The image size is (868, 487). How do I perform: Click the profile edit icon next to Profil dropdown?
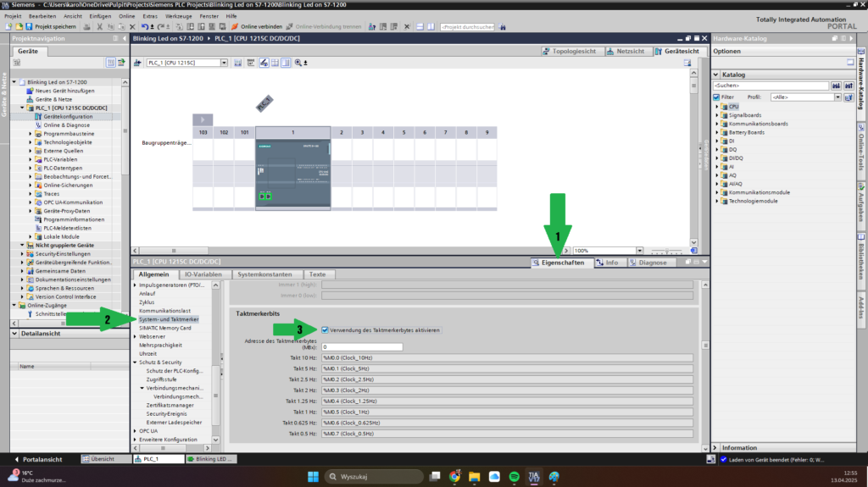849,97
